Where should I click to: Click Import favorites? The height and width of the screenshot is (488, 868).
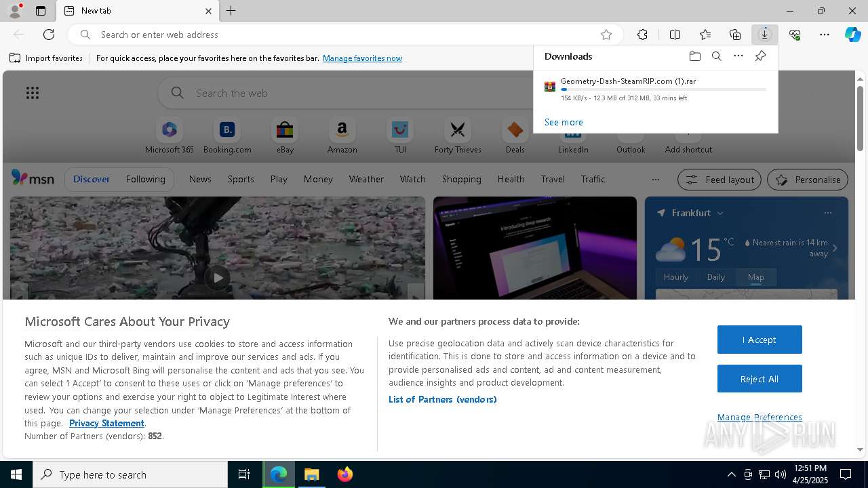pyautogui.click(x=46, y=58)
